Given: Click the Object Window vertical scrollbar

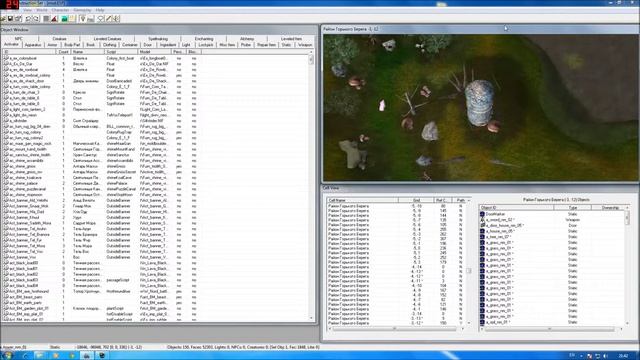Looking at the screenshot, I should point(311,186).
